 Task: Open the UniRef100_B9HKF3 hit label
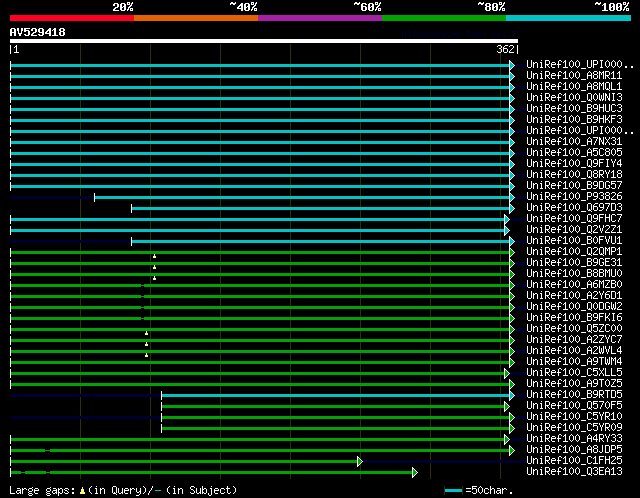point(574,120)
